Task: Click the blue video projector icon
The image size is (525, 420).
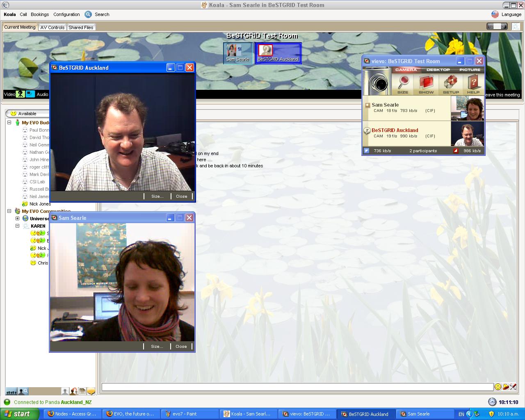Action: [30, 94]
